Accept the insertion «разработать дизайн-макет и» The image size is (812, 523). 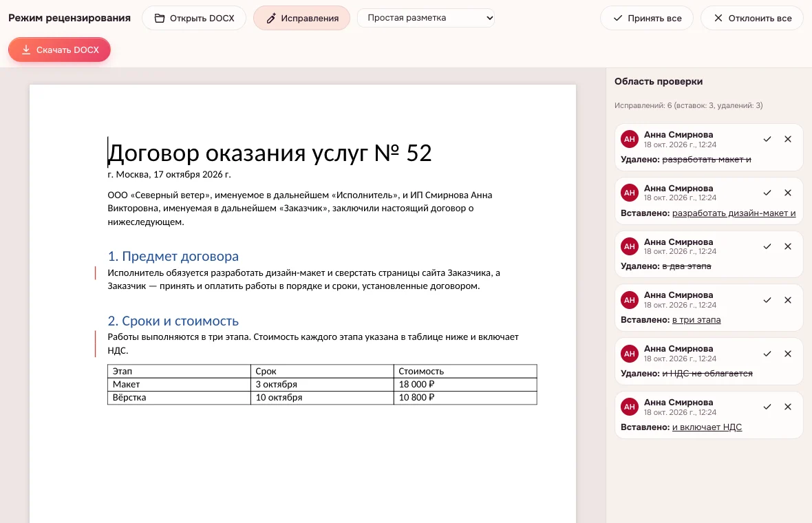767,193
